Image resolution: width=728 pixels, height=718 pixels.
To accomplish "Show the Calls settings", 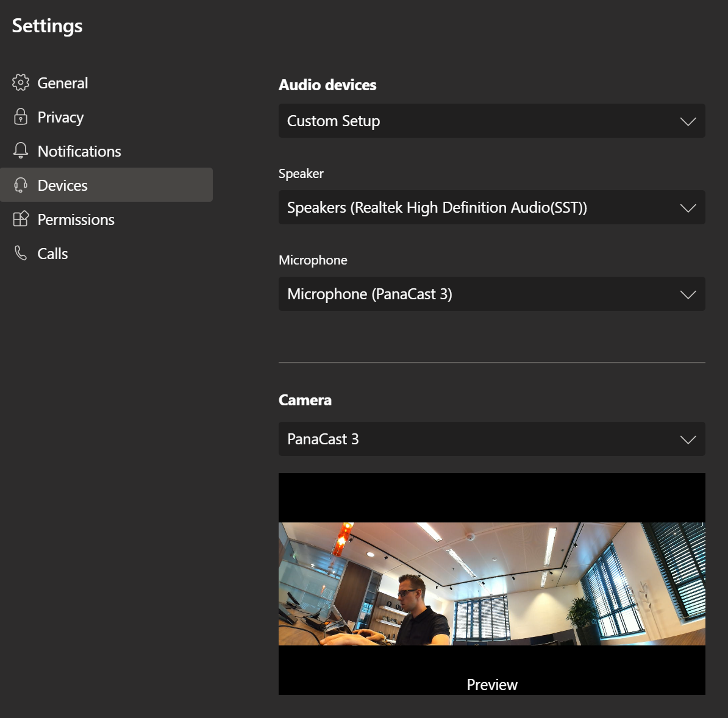I will (x=53, y=254).
